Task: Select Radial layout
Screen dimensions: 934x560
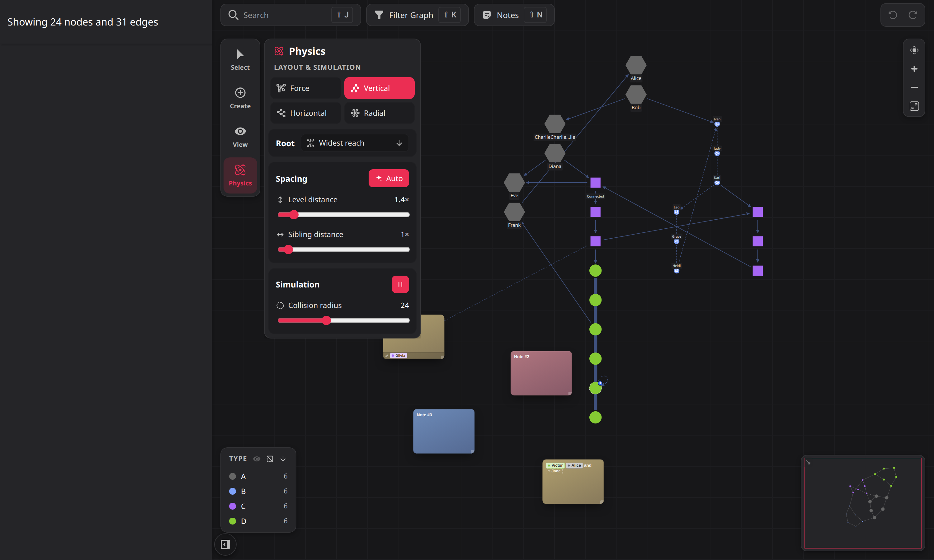Action: [x=379, y=113]
